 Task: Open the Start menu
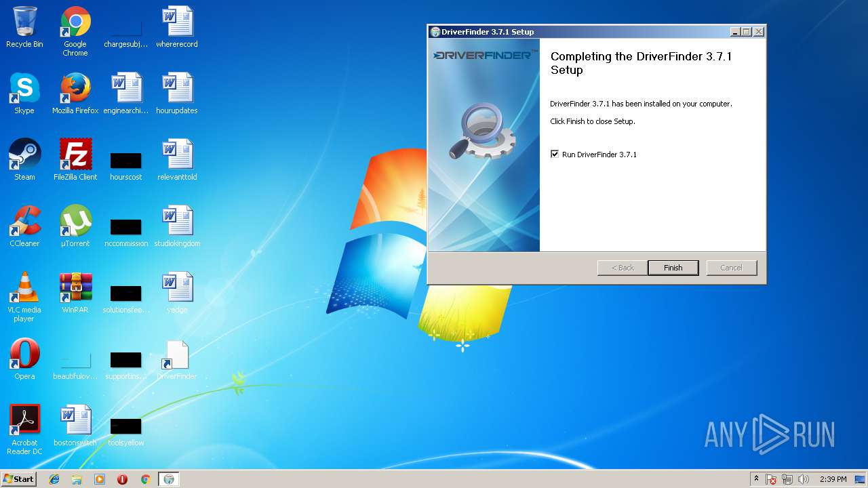pyautogui.click(x=19, y=479)
